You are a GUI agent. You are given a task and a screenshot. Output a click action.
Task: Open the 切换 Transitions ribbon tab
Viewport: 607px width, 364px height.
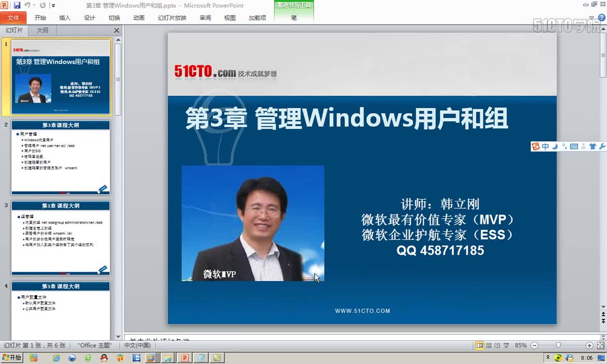click(114, 18)
